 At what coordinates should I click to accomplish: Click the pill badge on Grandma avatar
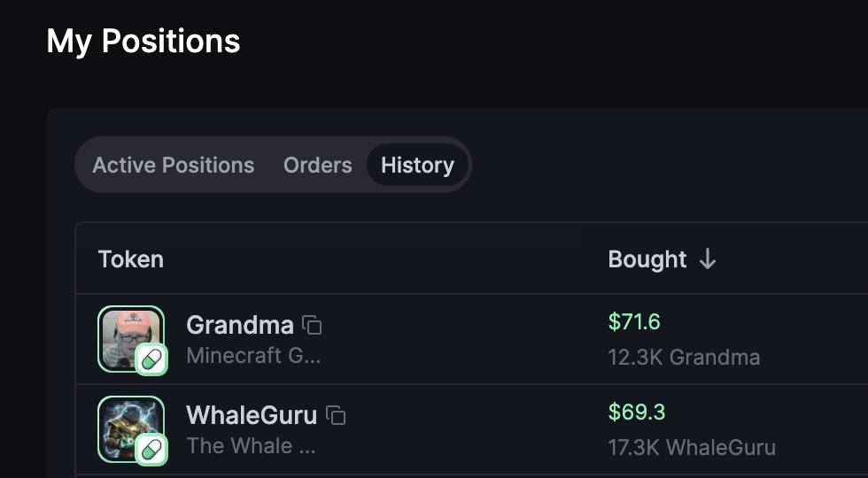151,358
